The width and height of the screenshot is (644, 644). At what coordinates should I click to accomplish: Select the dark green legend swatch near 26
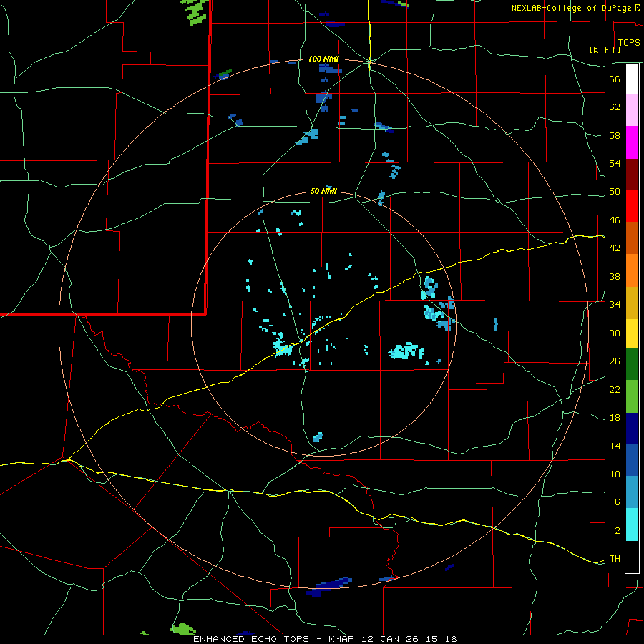(632, 364)
